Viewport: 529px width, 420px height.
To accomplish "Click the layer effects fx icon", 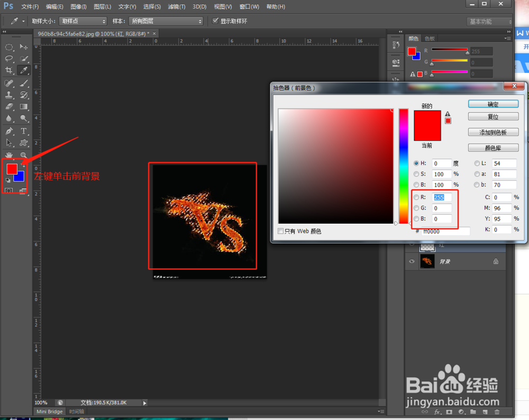I will coord(437,412).
